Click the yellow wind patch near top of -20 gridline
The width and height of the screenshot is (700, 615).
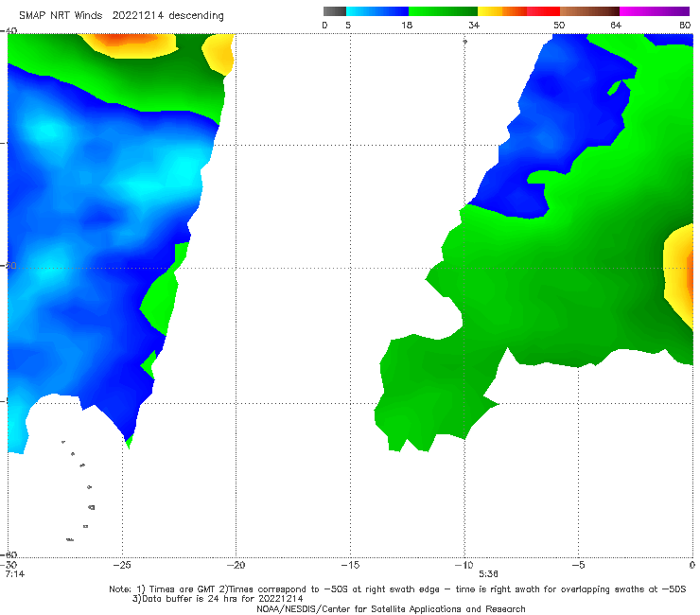pos(219,54)
